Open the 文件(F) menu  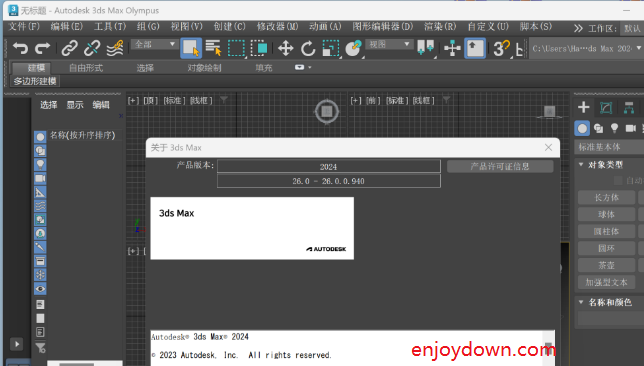tap(24, 27)
